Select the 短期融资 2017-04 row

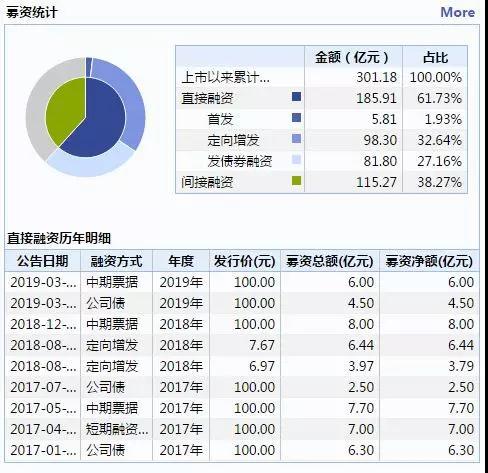pos(242,429)
